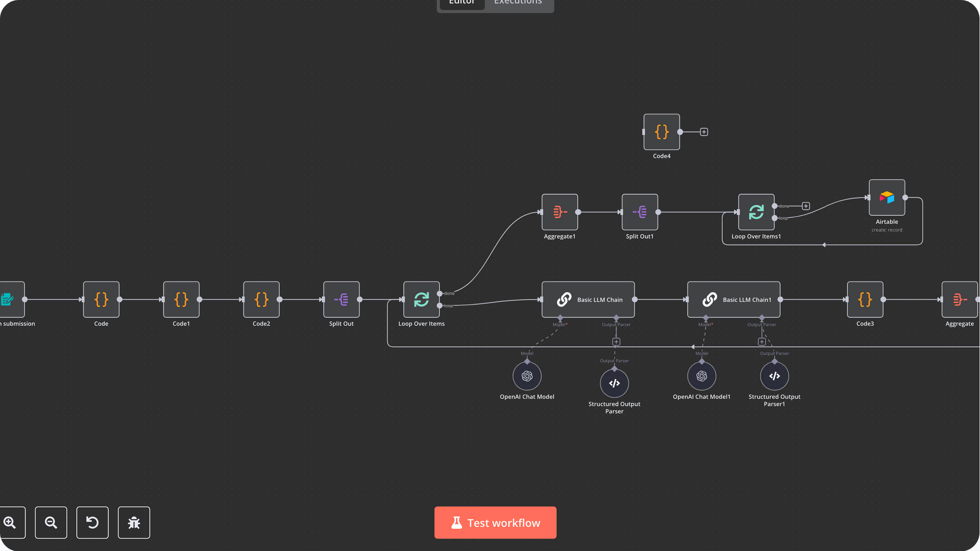
Task: Open the Aggregate1 node
Action: click(560, 212)
